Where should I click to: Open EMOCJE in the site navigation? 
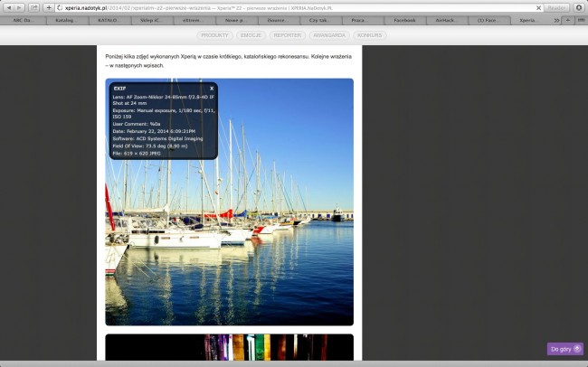tap(251, 35)
